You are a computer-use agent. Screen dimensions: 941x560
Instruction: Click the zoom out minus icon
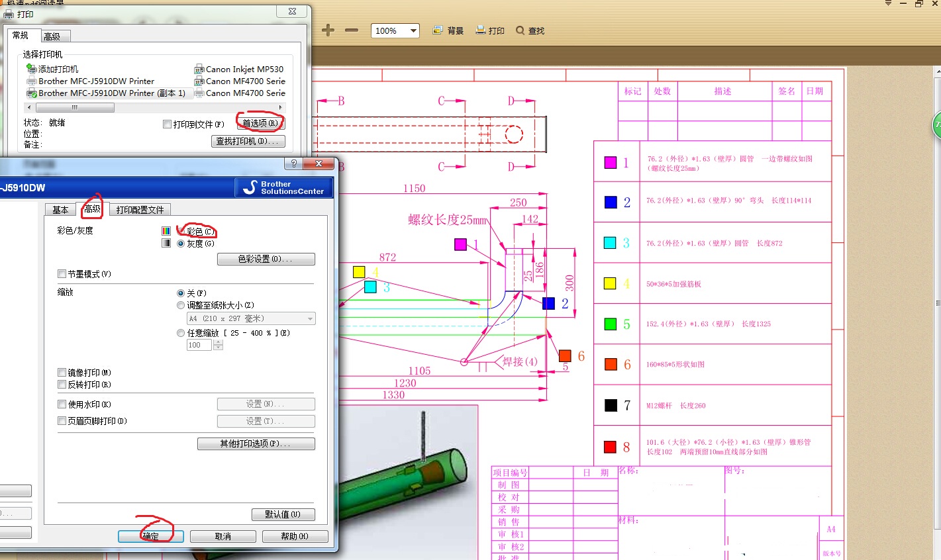[352, 30]
